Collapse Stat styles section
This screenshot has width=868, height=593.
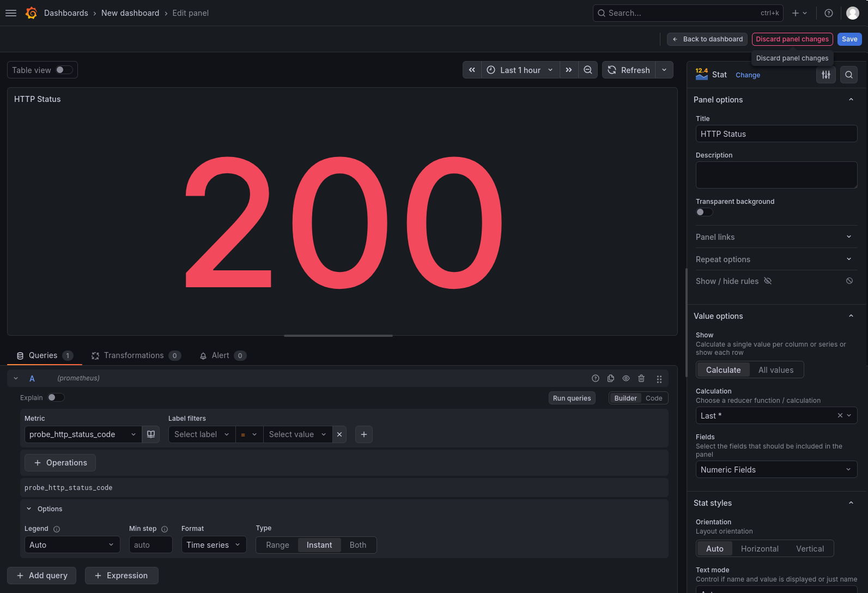tap(851, 503)
